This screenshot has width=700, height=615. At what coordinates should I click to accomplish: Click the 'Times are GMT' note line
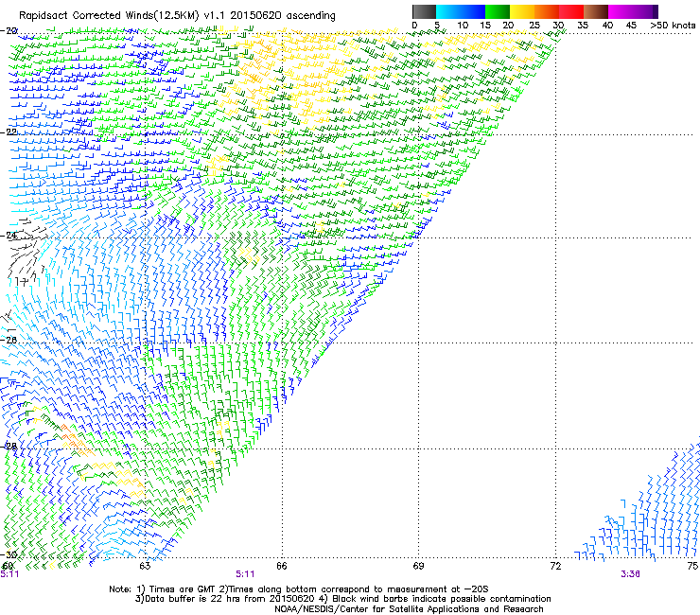point(299,589)
